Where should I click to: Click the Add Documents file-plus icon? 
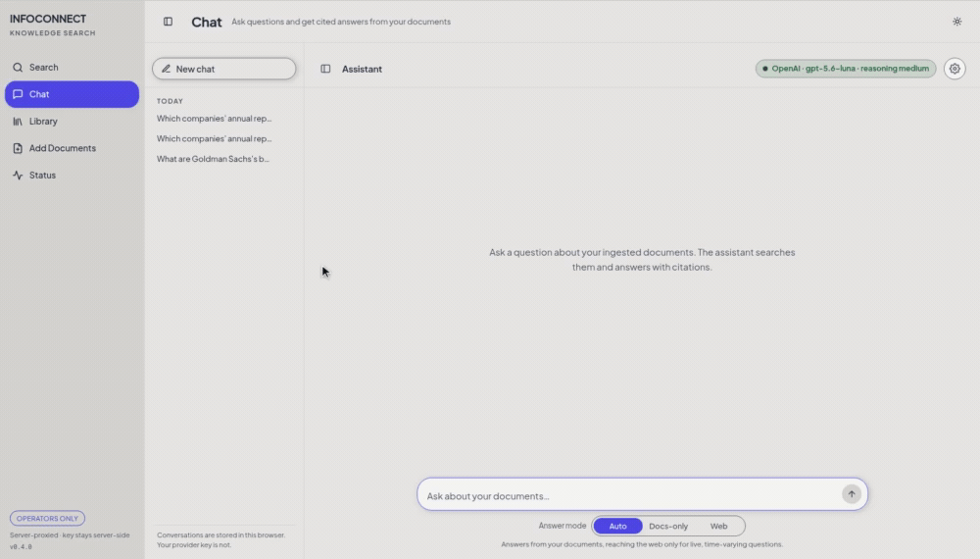click(x=18, y=148)
